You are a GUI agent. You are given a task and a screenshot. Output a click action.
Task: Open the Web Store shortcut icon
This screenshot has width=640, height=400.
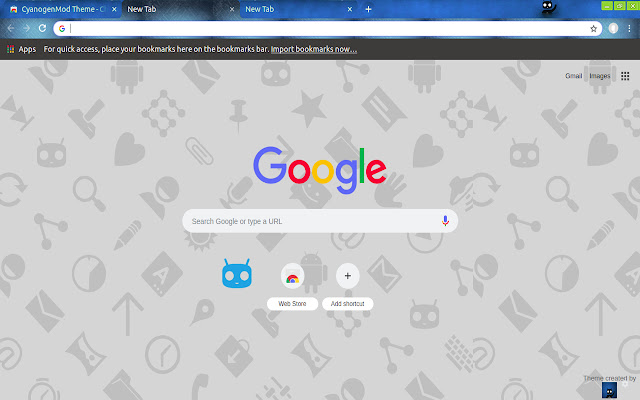292,276
